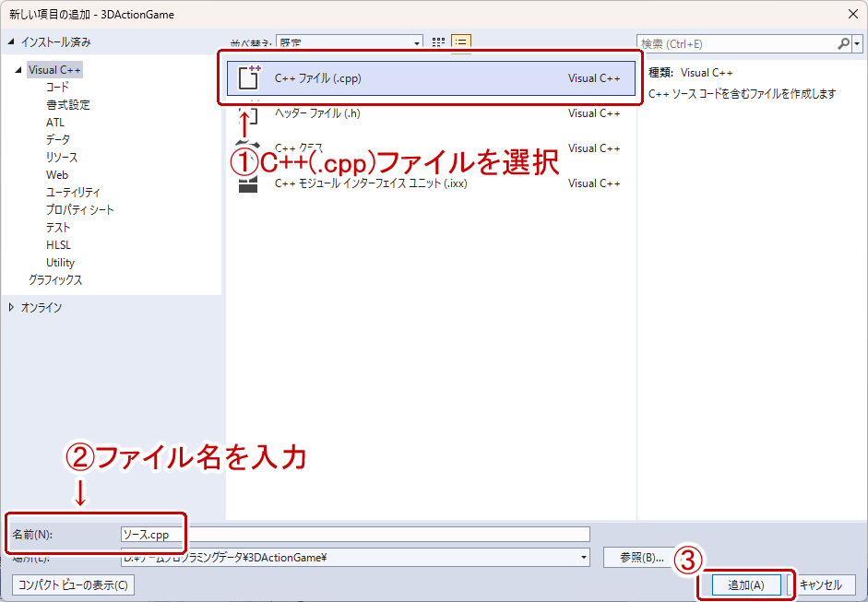868x602 pixels.
Task: Click the search magnifier icon
Action: click(x=843, y=42)
